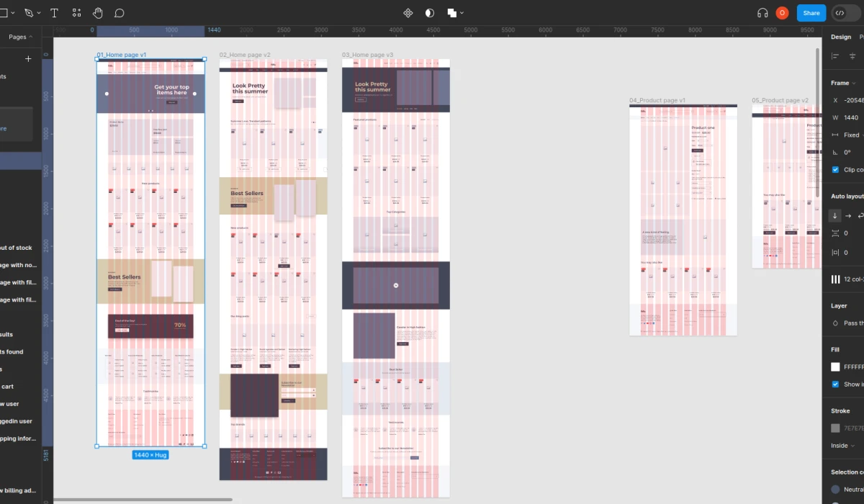Screen dimensions: 864x504
Task: Click the Share button
Action: tap(811, 12)
